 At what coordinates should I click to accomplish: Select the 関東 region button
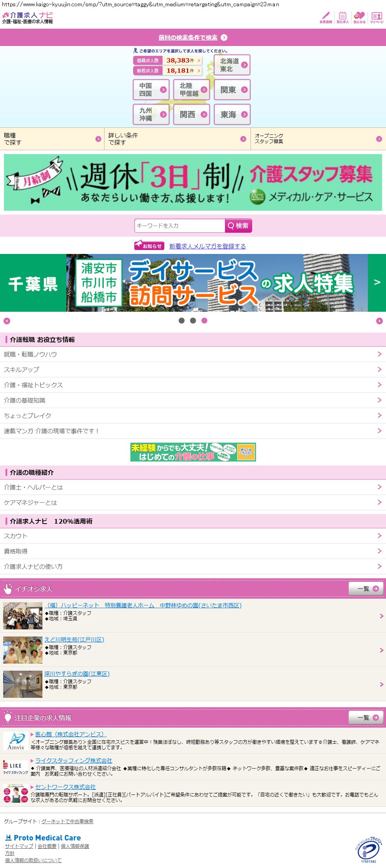point(232,90)
